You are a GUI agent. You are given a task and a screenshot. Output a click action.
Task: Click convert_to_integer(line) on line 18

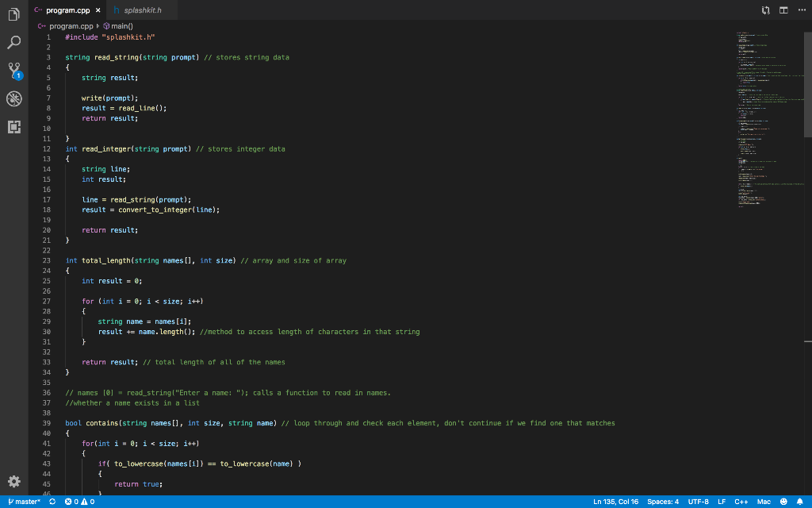pyautogui.click(x=169, y=210)
